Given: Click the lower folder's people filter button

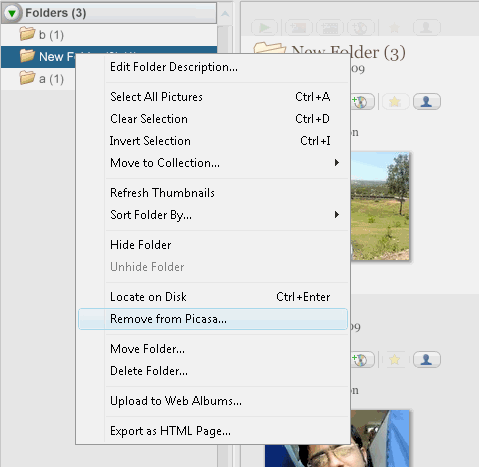Looking at the screenshot, I should [x=427, y=360].
